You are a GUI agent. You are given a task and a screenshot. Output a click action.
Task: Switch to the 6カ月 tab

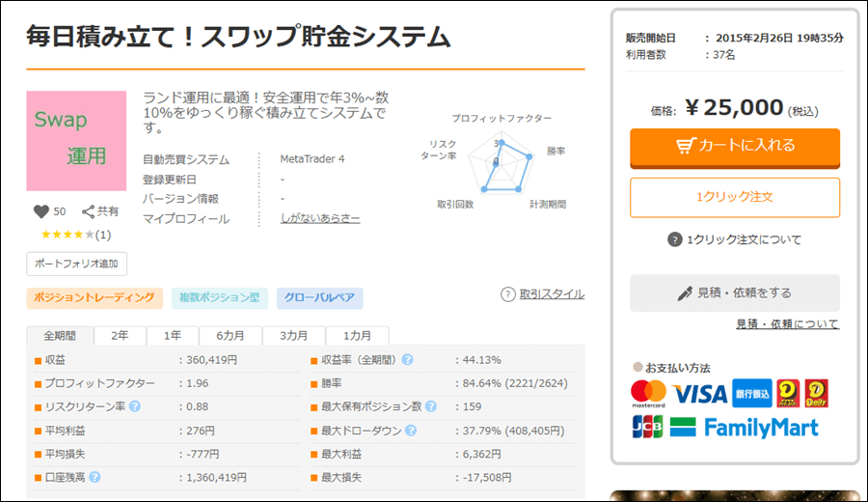pyautogui.click(x=231, y=336)
